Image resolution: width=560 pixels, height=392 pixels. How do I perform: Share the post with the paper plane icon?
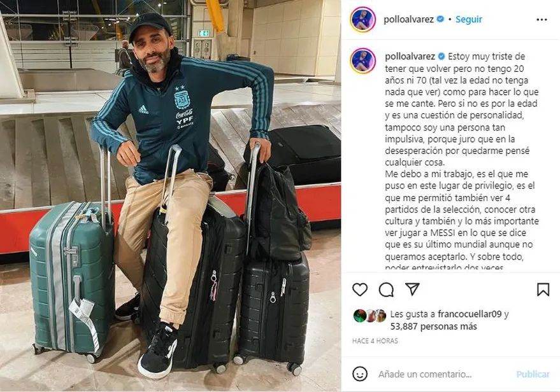point(412,289)
